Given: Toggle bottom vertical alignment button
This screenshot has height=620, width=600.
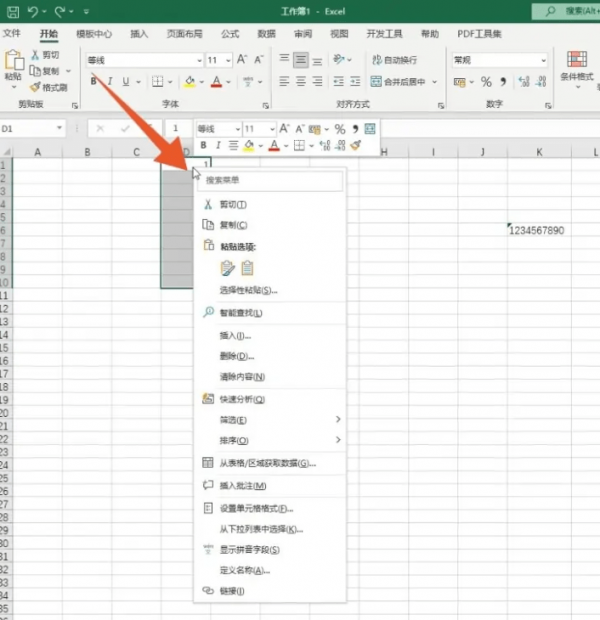Looking at the screenshot, I should [x=317, y=61].
